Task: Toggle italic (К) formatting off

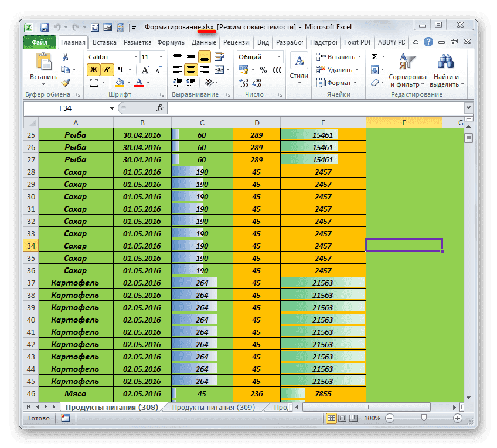Action: pos(107,69)
